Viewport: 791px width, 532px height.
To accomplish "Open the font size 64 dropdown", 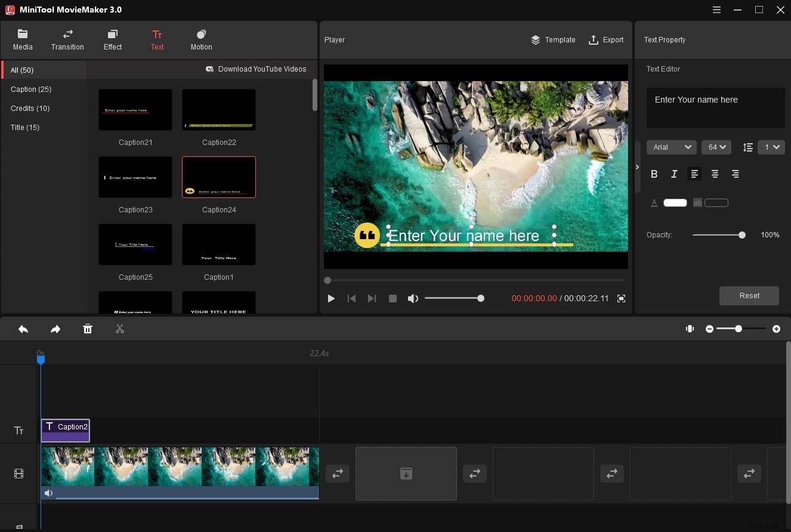I will tap(716, 147).
